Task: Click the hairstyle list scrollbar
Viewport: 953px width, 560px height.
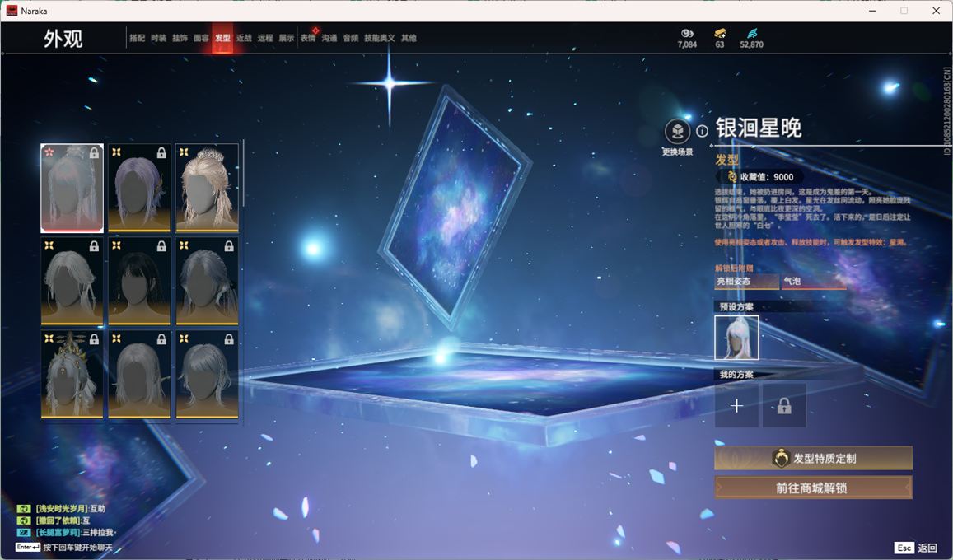Action: (243, 173)
